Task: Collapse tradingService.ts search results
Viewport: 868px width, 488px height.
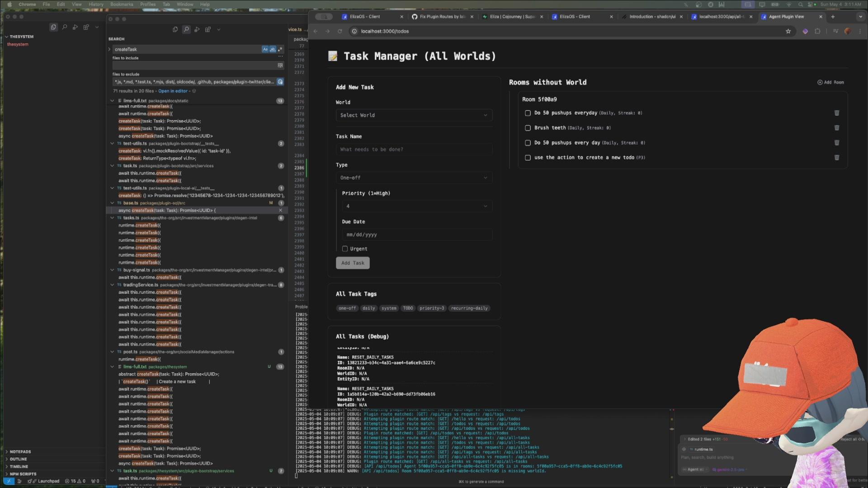Action: 112,285
